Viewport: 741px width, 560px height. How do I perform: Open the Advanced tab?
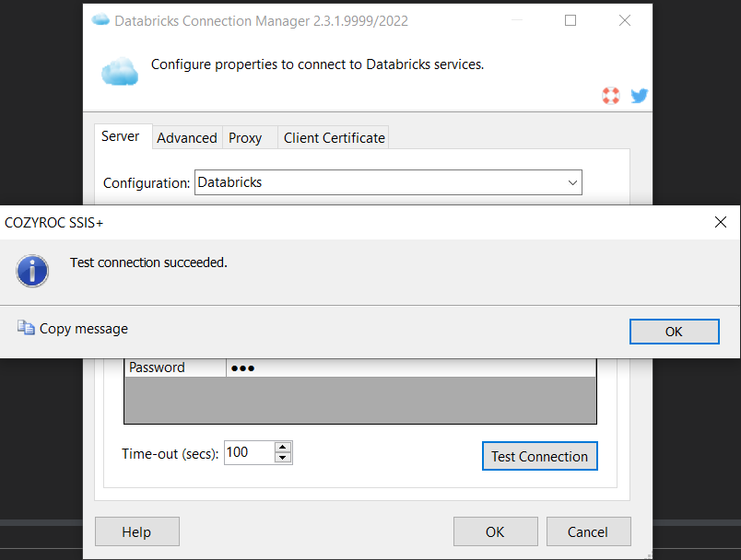click(x=186, y=137)
